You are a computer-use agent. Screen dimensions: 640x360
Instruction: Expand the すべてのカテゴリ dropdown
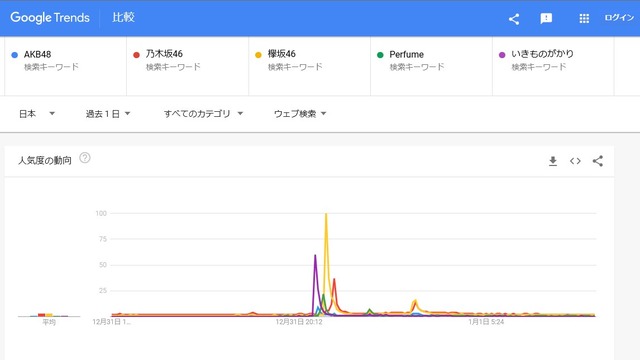[x=203, y=114]
